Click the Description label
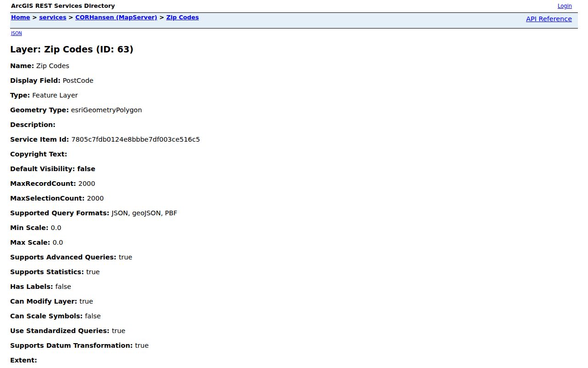This screenshot has width=588, height=368. coord(33,125)
